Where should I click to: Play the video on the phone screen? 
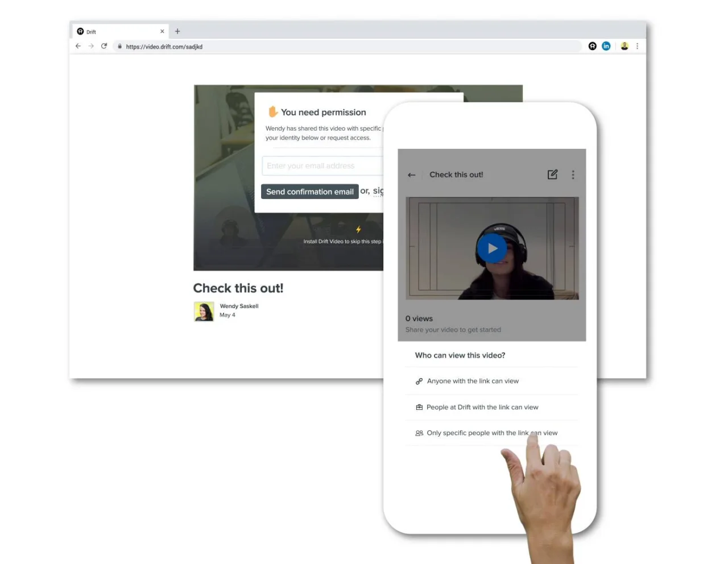tap(491, 248)
